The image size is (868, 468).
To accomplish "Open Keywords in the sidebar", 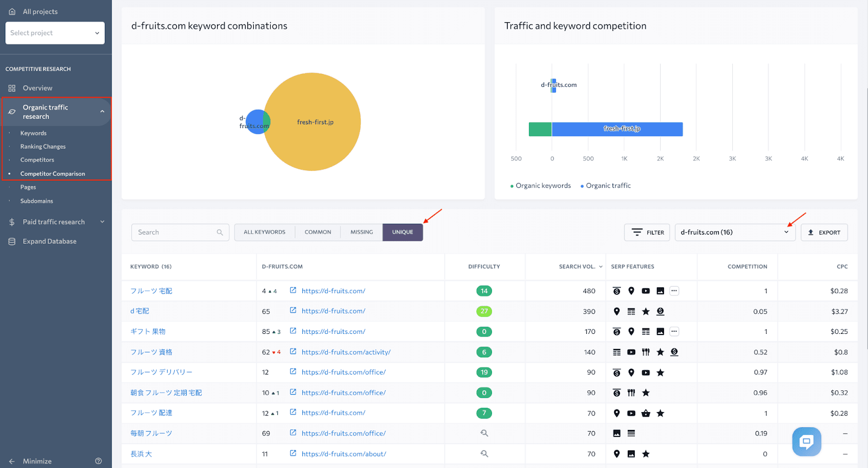I will click(34, 133).
